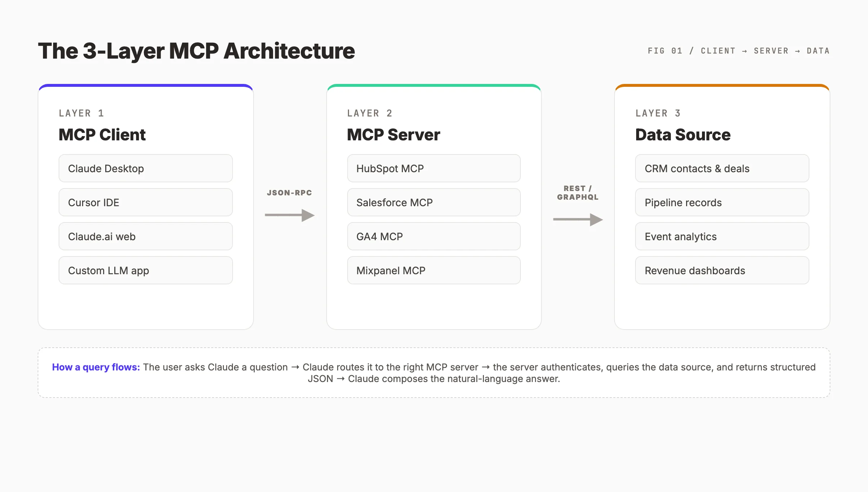This screenshot has width=868, height=492.
Task: Click the Claude.ai web box
Action: [145, 236]
